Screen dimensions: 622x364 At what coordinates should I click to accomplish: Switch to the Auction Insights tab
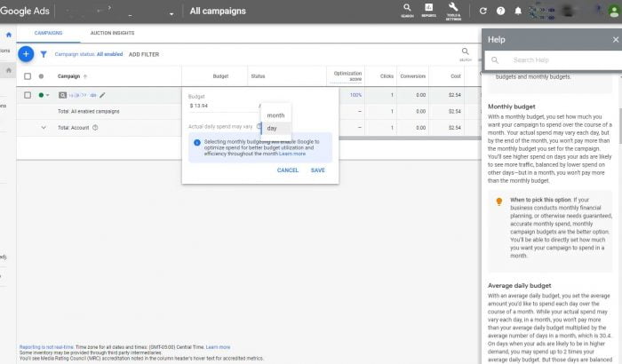click(111, 33)
